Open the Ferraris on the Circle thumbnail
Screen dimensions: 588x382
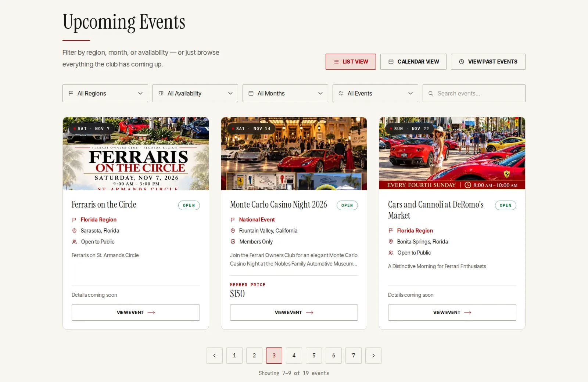136,154
